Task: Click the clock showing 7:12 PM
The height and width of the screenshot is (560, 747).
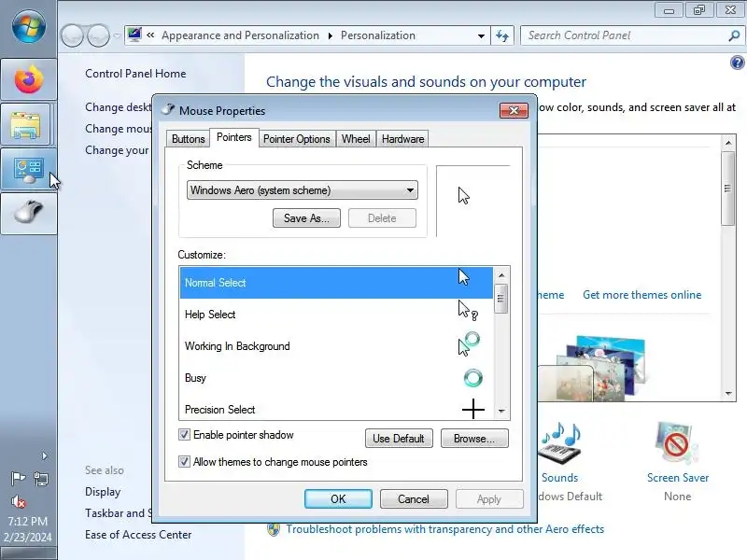Action: click(x=28, y=521)
